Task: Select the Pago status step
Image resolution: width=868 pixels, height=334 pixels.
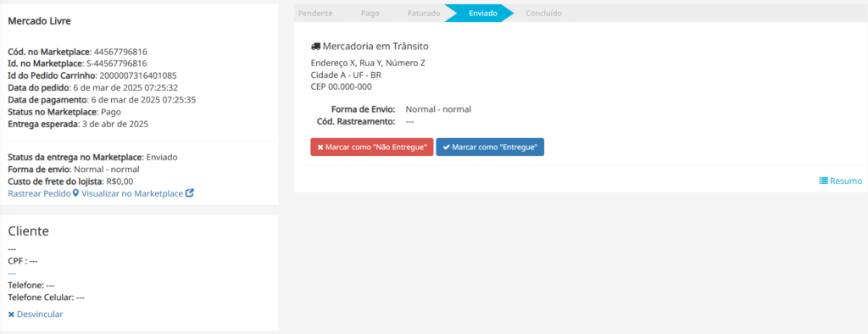Action: tap(370, 13)
